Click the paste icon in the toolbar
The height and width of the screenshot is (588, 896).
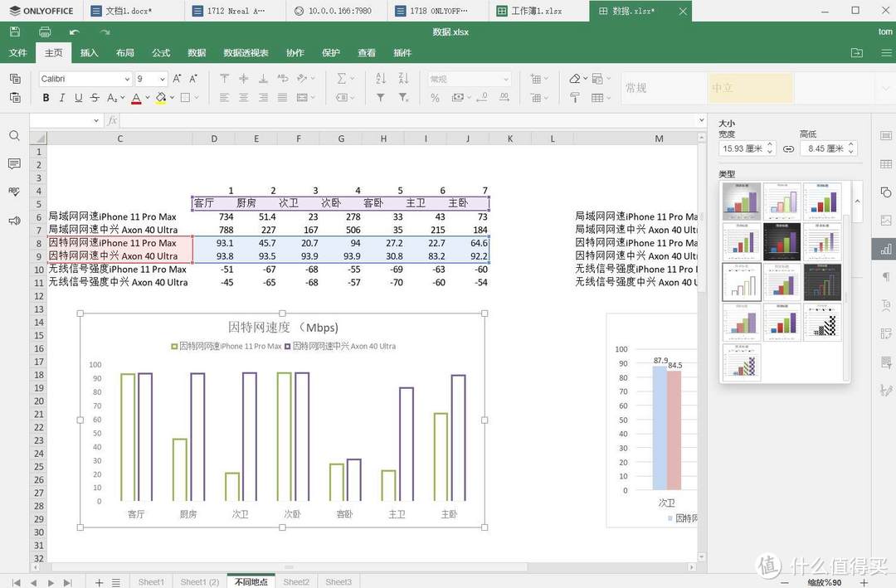click(x=16, y=98)
